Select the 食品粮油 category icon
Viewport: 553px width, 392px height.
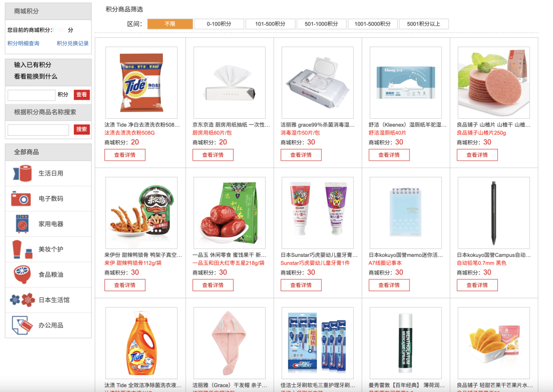(22, 275)
